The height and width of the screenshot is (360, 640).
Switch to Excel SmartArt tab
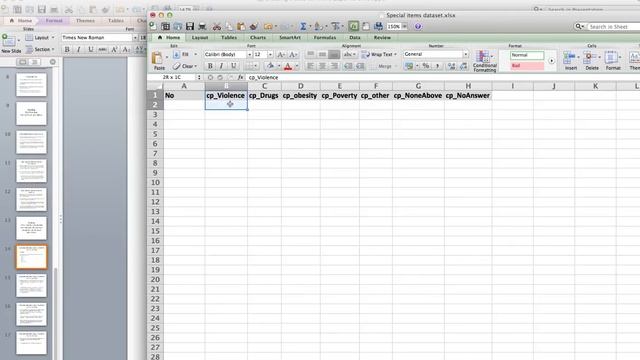[x=290, y=38]
